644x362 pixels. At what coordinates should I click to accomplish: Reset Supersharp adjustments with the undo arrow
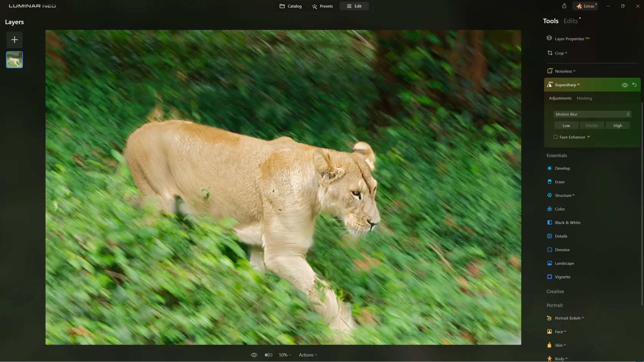(x=634, y=85)
